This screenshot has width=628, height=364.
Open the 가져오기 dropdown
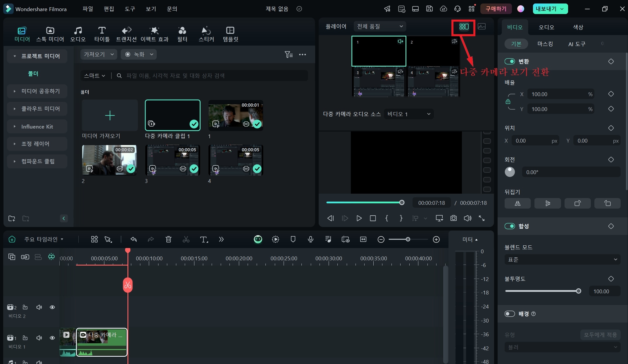coord(99,54)
